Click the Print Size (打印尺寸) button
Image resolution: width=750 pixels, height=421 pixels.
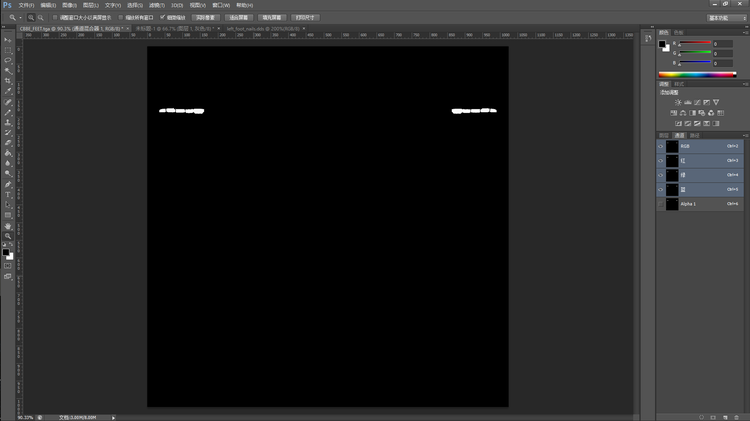click(305, 18)
